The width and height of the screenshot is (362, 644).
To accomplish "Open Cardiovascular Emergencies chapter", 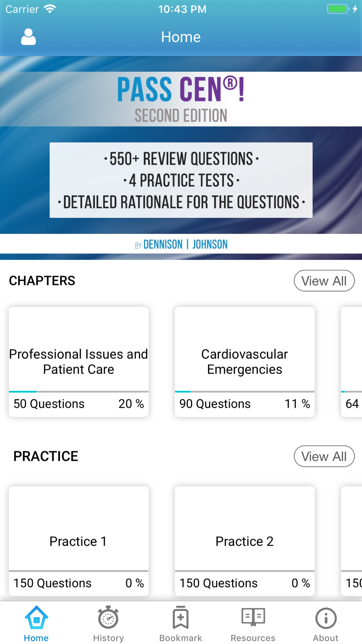I will pos(245,362).
